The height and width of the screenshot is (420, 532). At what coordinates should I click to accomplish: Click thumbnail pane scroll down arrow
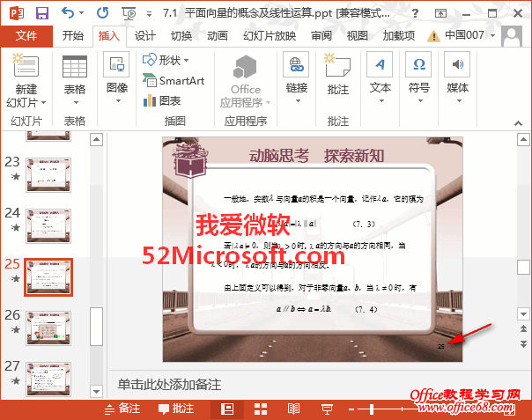tap(96, 392)
